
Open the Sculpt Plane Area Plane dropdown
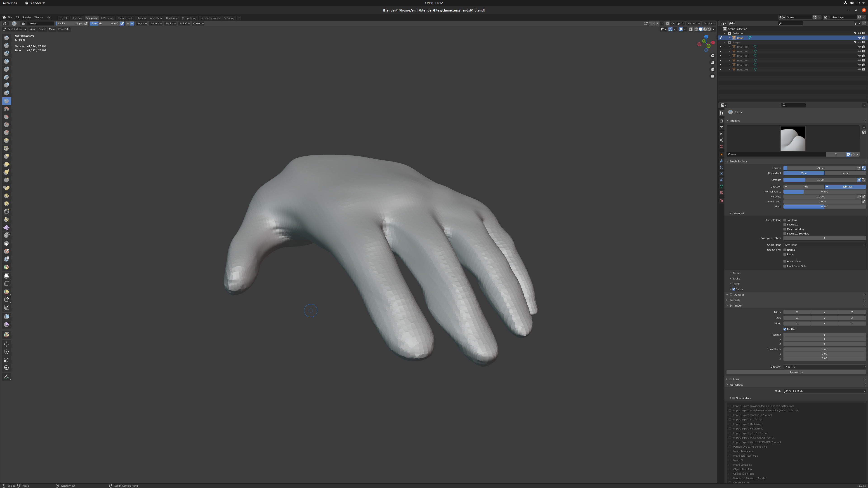[x=825, y=245]
